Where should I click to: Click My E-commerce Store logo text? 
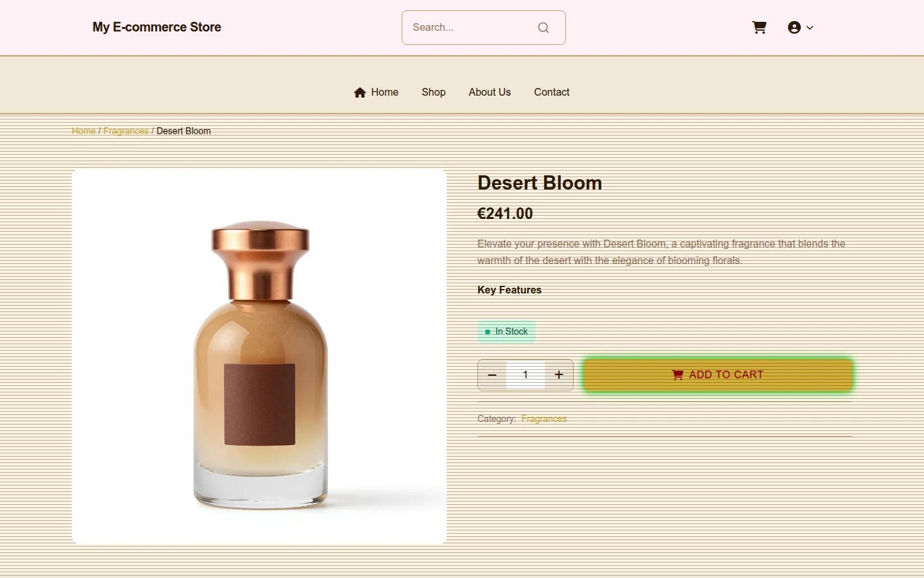point(157,27)
